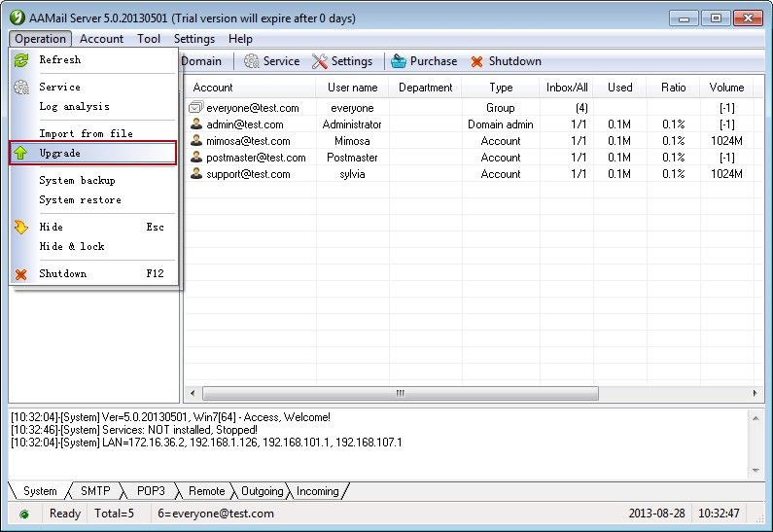Click the account list scroll left arrow
The width and height of the screenshot is (773, 532).
193,393
